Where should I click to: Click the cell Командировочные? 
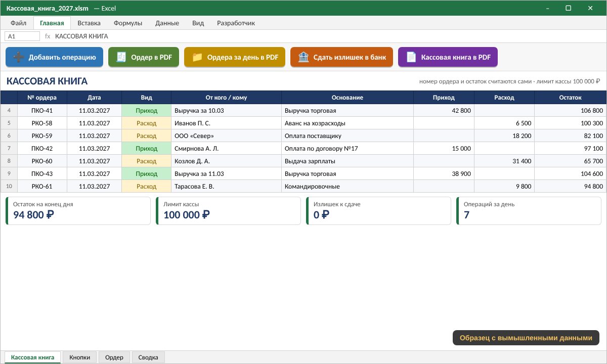(348, 187)
